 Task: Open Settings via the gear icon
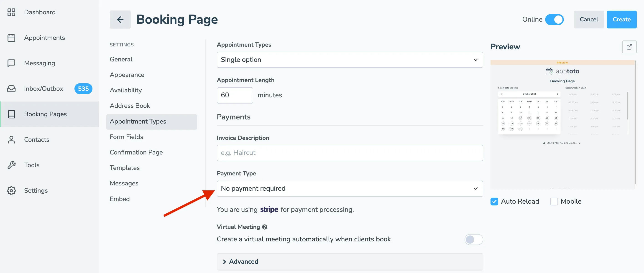(x=11, y=190)
